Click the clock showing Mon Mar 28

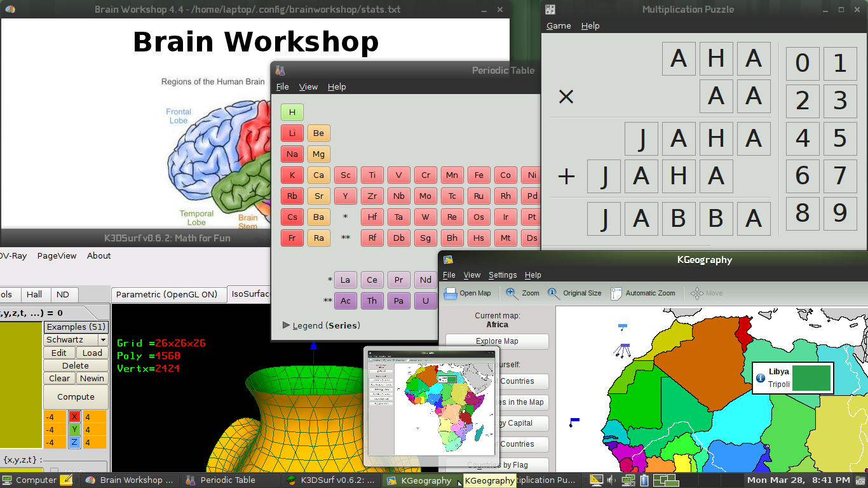click(x=798, y=480)
